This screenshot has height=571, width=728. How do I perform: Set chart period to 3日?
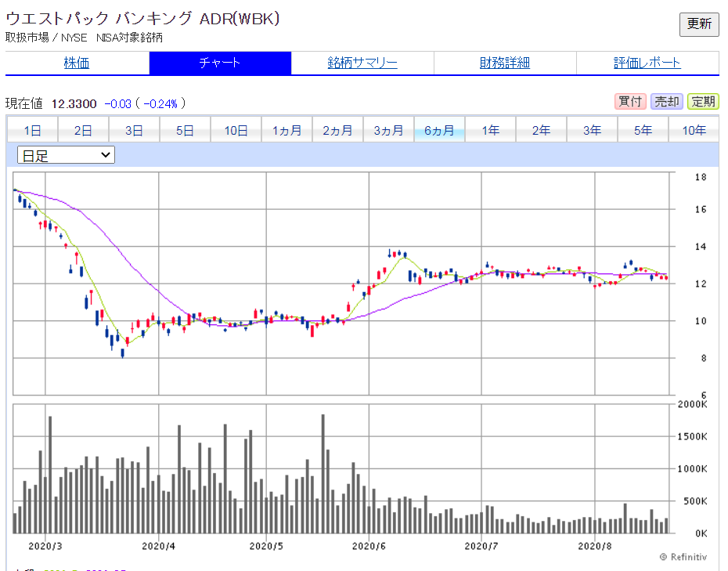click(134, 131)
